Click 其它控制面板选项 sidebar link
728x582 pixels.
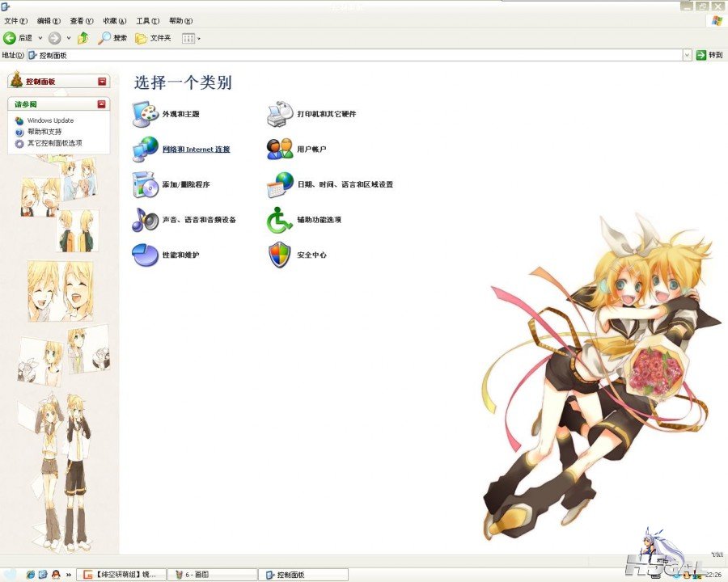point(54,143)
